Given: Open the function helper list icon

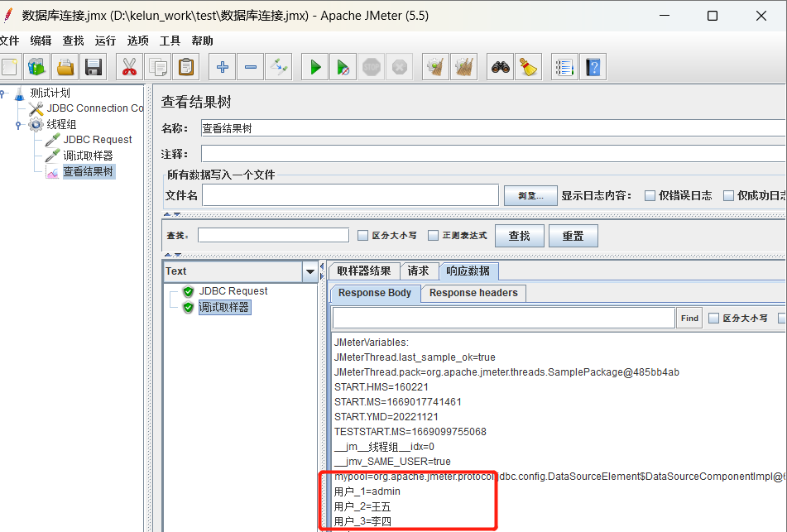Looking at the screenshot, I should [x=564, y=67].
